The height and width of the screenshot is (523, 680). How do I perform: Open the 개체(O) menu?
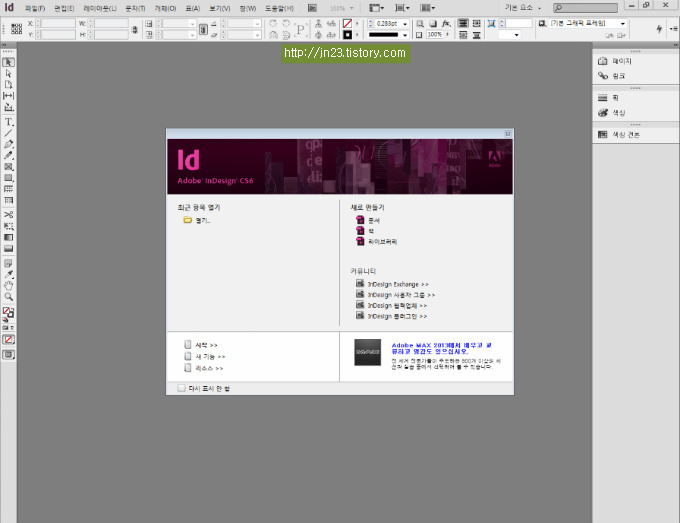[x=165, y=8]
